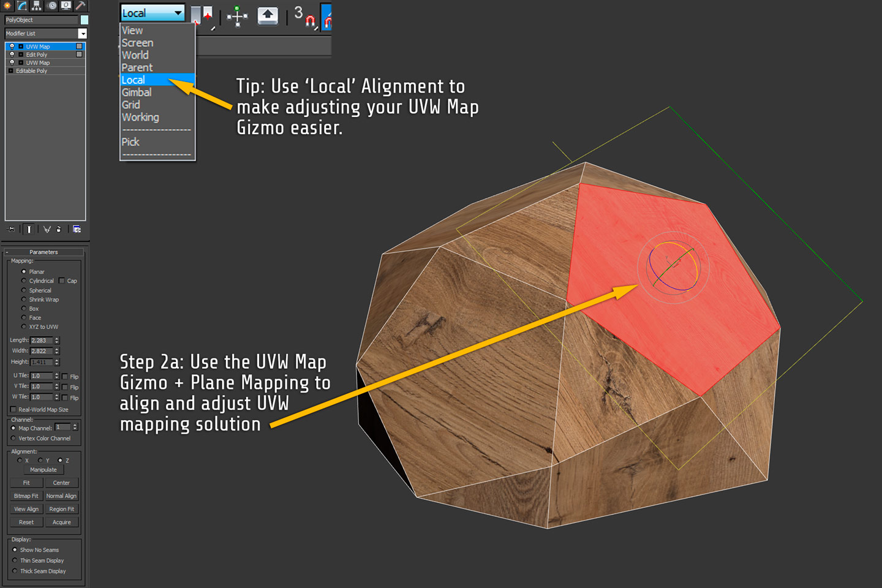Select Spherical mapping option
882x588 pixels.
(24, 290)
